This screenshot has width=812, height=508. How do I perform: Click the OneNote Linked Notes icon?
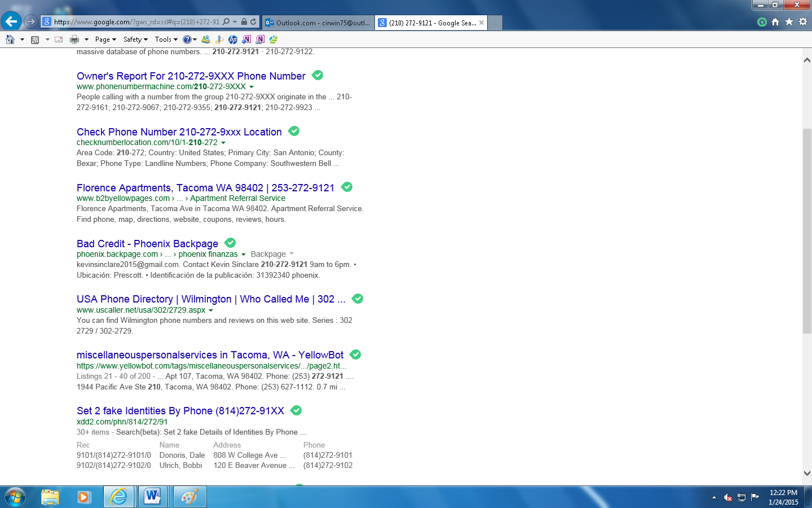click(x=260, y=40)
